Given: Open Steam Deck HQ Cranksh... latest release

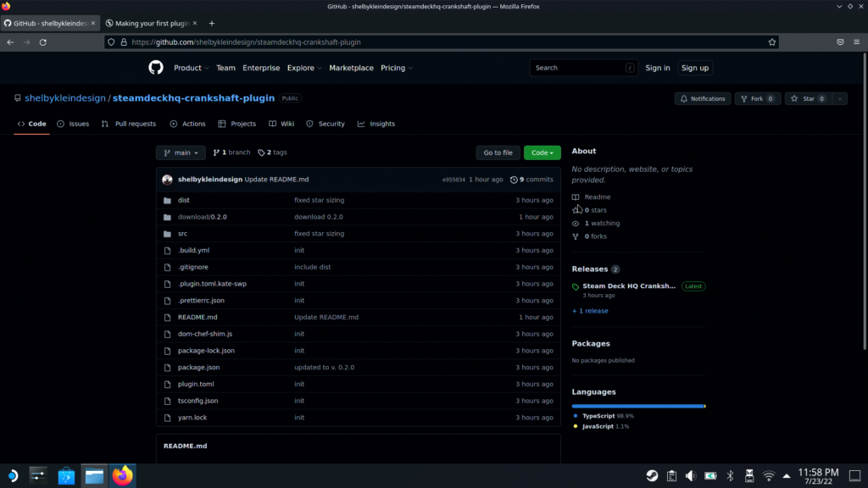Looking at the screenshot, I should tap(629, 286).
